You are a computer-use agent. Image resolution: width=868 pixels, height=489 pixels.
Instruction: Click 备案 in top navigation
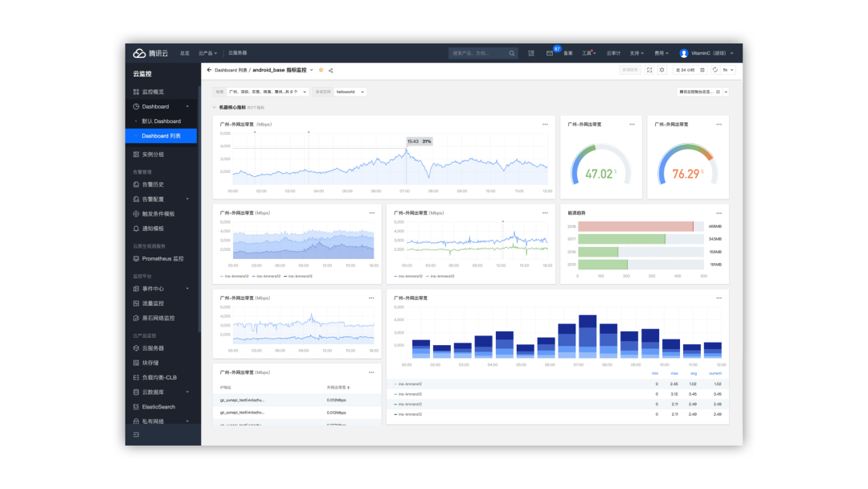[x=568, y=53]
